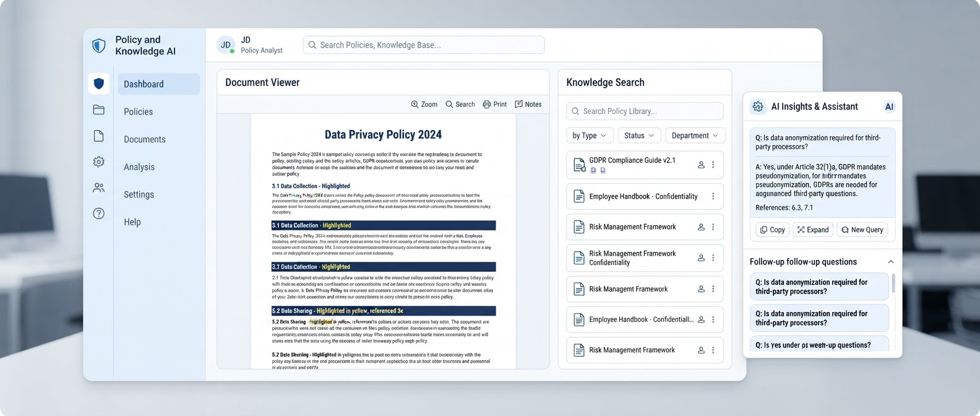Copy the AI answer

point(773,230)
